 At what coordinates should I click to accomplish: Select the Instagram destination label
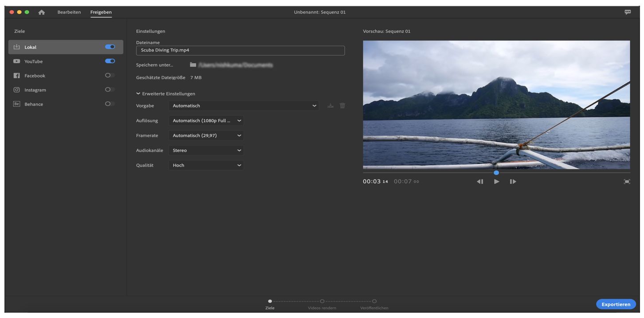[35, 90]
